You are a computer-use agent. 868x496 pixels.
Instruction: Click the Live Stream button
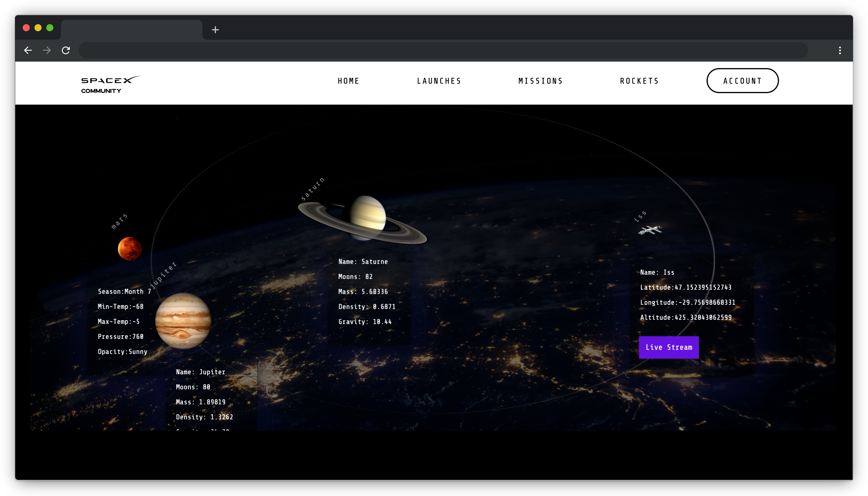tap(669, 347)
